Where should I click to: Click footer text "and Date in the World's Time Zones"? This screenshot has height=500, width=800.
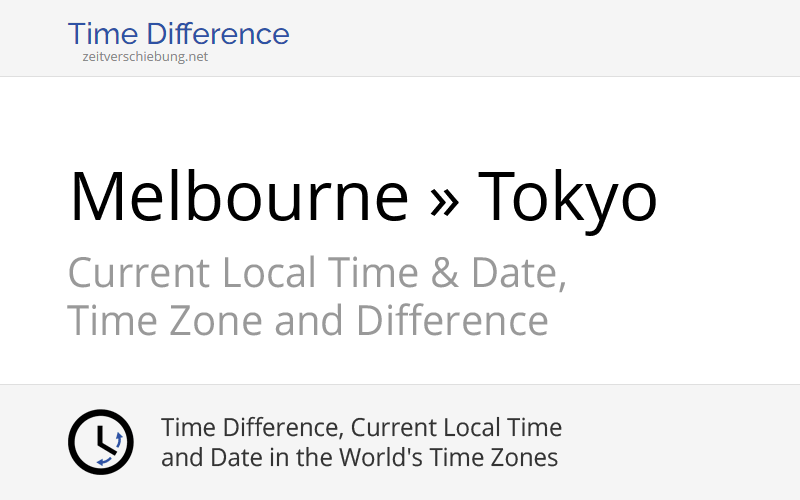tap(359, 458)
